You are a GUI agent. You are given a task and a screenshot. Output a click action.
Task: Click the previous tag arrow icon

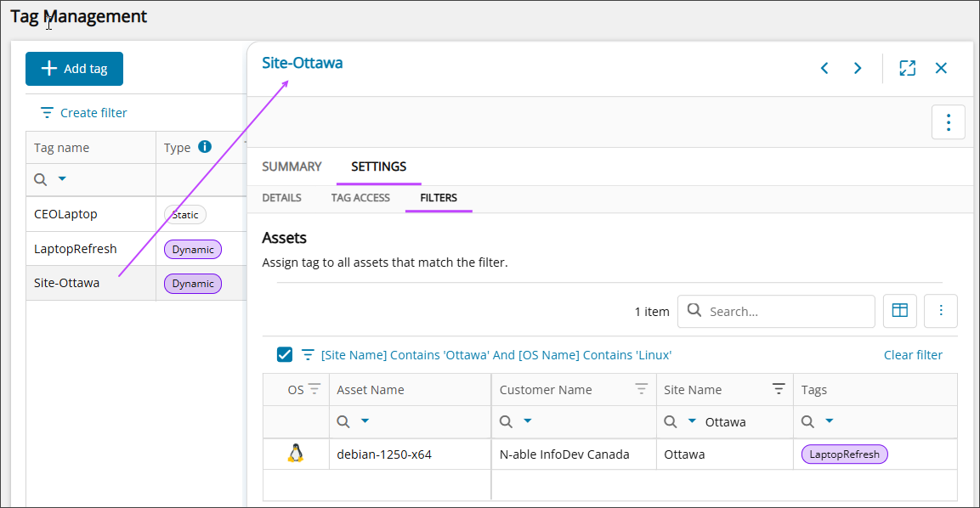pyautogui.click(x=824, y=69)
